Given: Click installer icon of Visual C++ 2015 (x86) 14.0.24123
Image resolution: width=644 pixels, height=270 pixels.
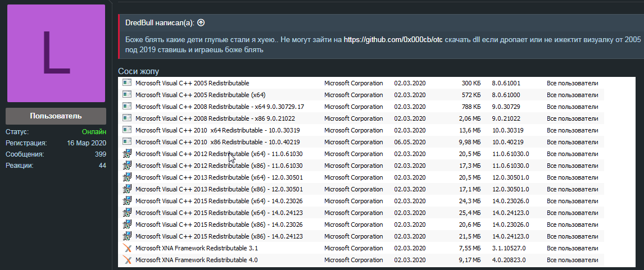Looking at the screenshot, I should coord(127,236).
